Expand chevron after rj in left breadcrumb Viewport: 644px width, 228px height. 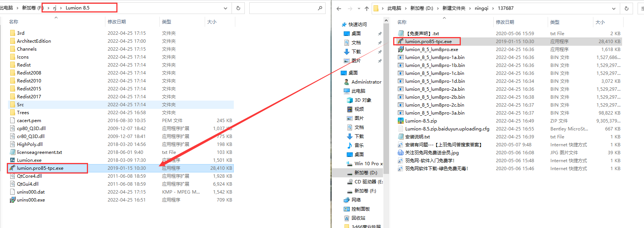60,8
